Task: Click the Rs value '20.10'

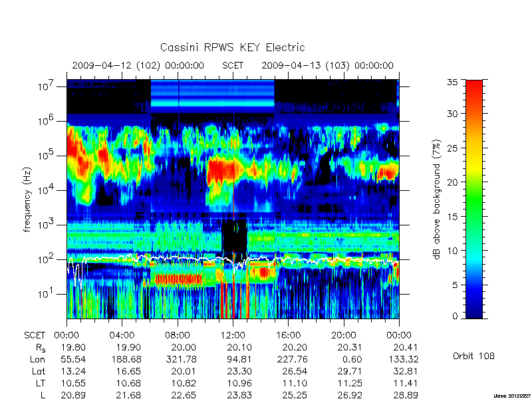Action: tap(239, 347)
